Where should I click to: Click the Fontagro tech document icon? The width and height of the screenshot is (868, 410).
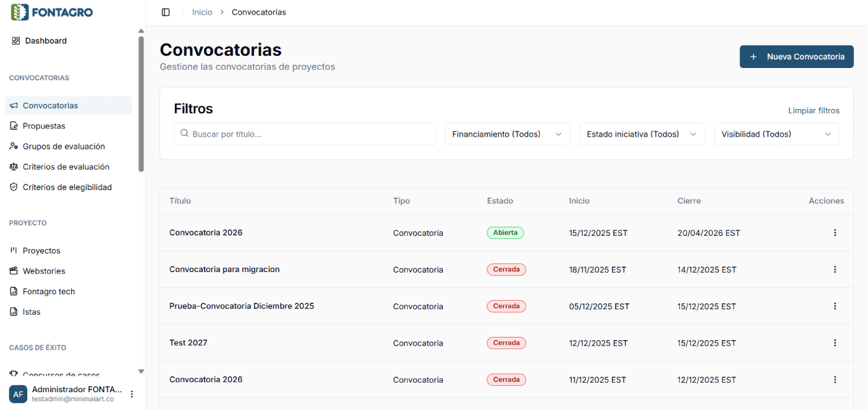tap(14, 291)
